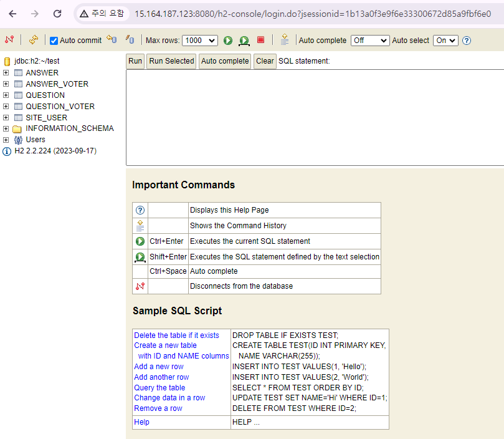Click the QUESTION table icon
The image size is (504, 439).
click(18, 95)
